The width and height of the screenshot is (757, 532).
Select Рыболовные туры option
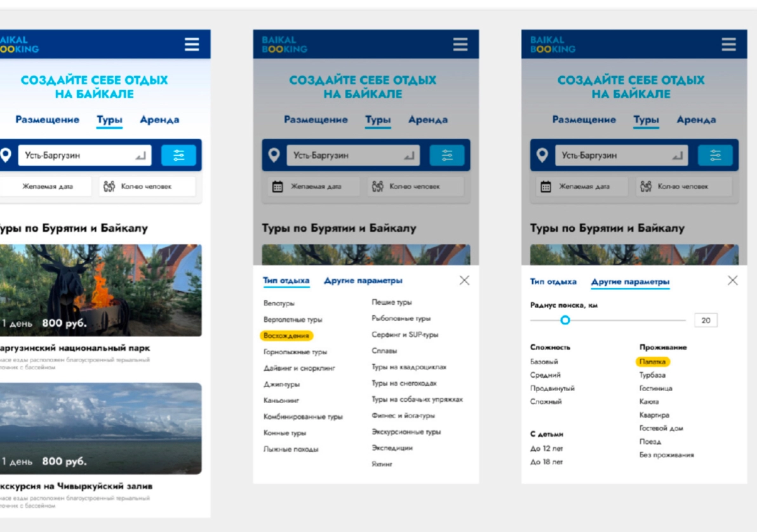tap(401, 319)
